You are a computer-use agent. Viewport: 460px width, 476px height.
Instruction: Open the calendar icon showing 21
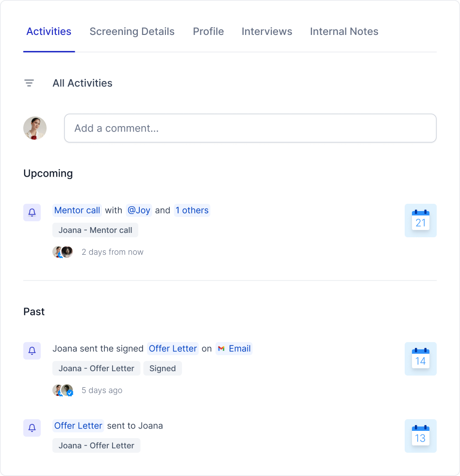[x=421, y=220]
